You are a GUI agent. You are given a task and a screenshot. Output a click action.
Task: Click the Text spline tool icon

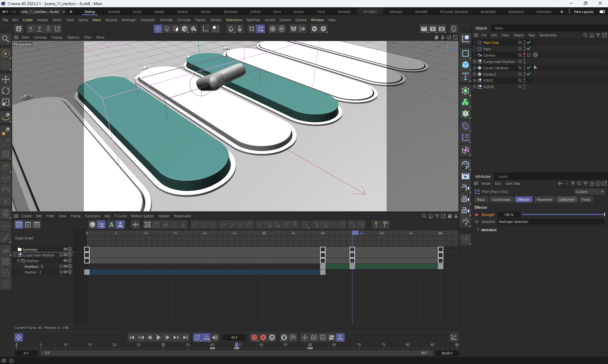465,76
